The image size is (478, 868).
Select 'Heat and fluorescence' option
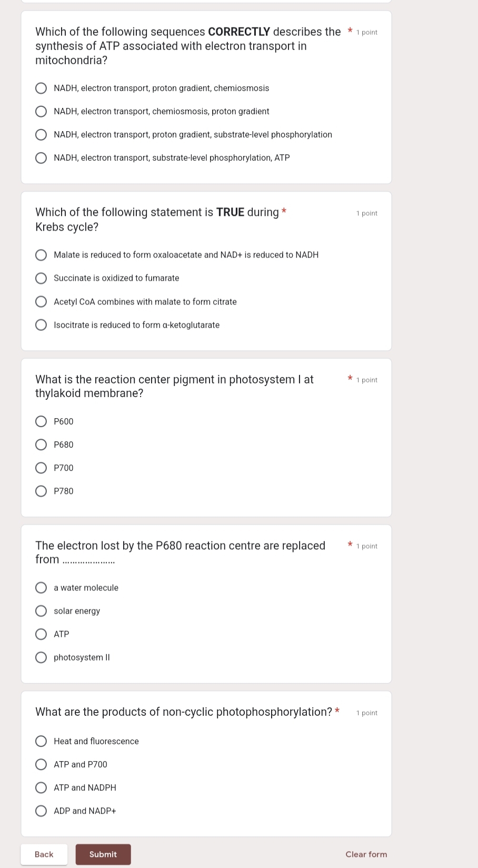point(41,741)
